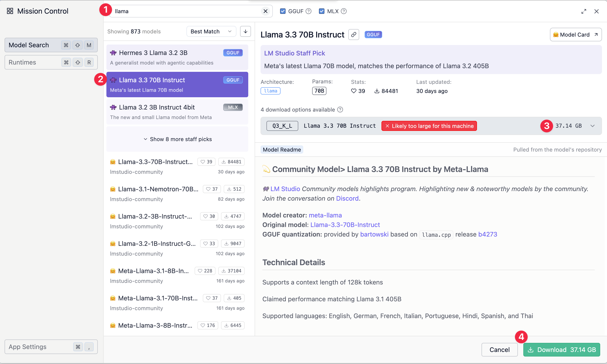The image size is (607, 364).
Task: Click the Download 37.14 GB button
Action: coord(562,349)
